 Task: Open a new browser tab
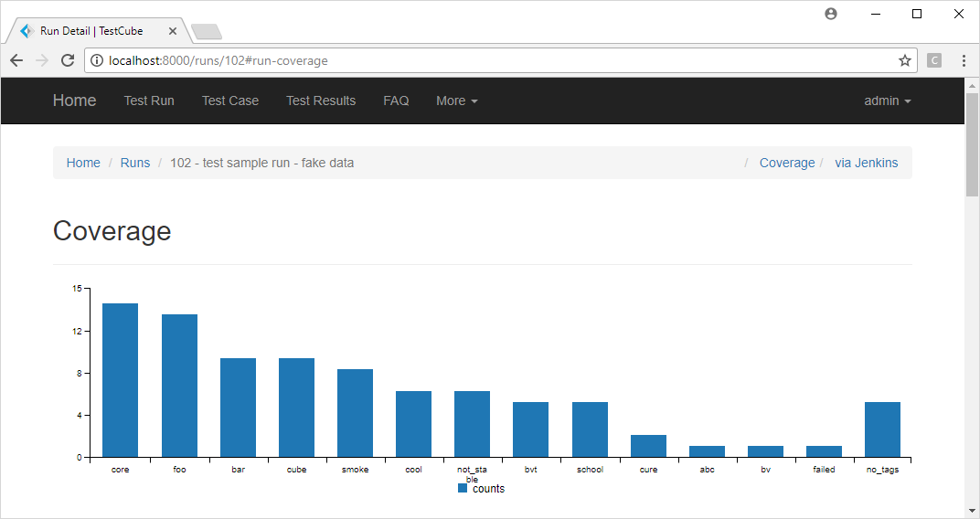coord(207,31)
